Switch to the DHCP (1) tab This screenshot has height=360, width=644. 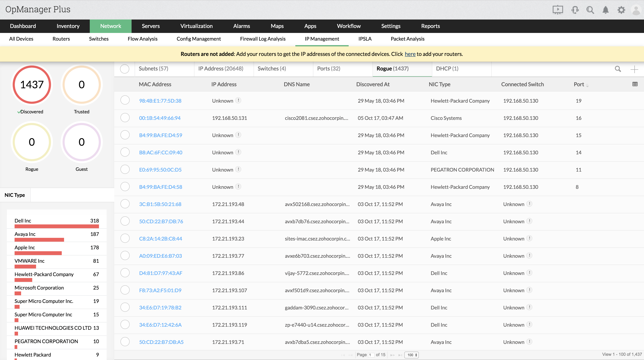(447, 69)
